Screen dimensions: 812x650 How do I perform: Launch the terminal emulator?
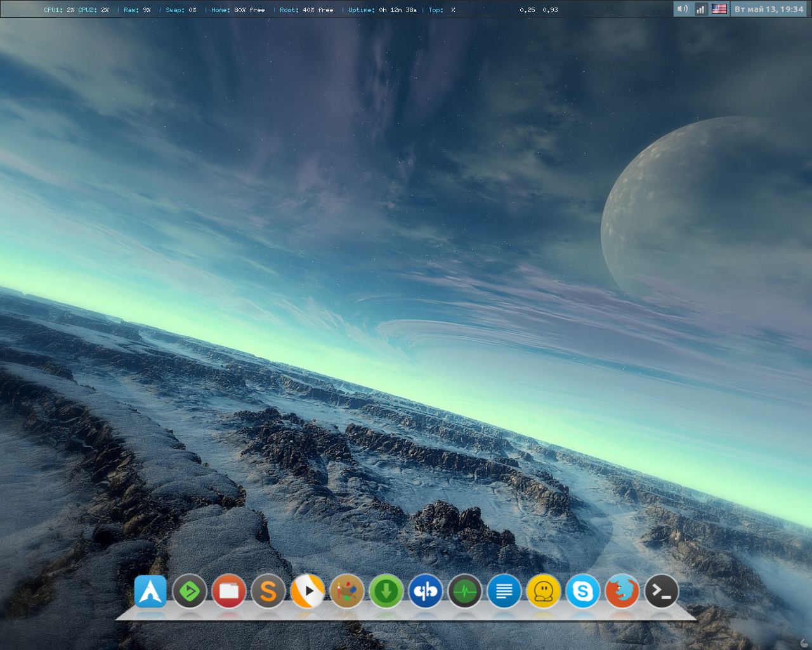point(662,592)
